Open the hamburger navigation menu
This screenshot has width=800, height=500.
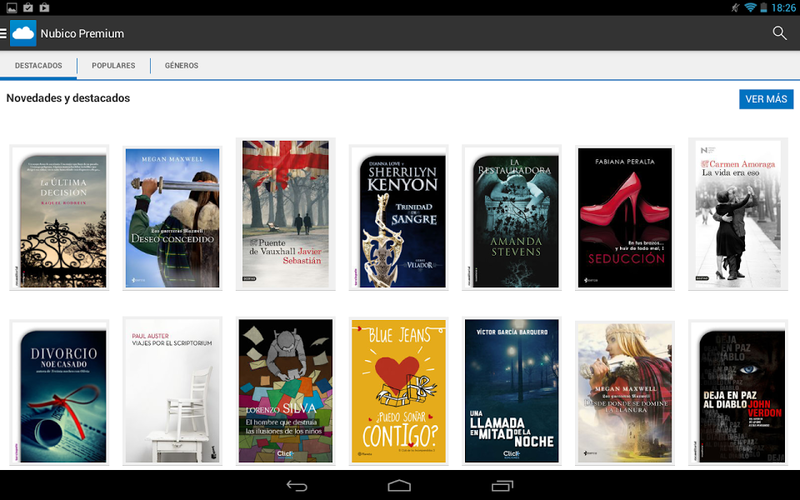pyautogui.click(x=4, y=34)
